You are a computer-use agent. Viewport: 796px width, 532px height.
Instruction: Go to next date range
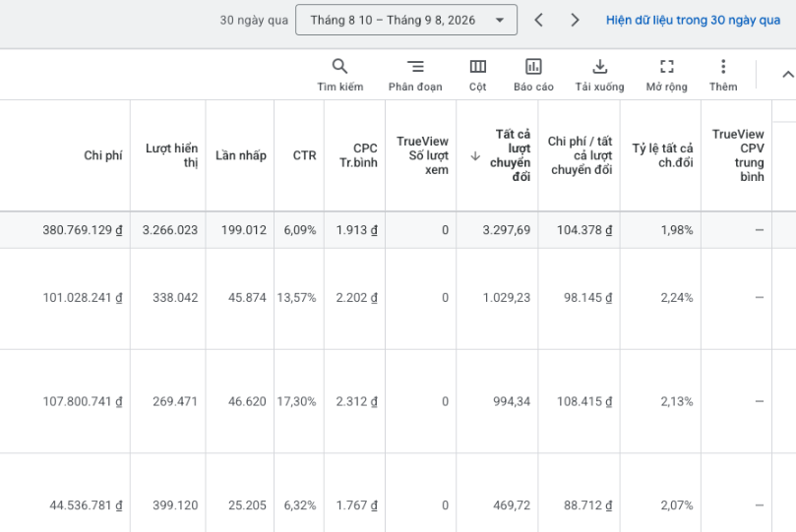tap(575, 21)
